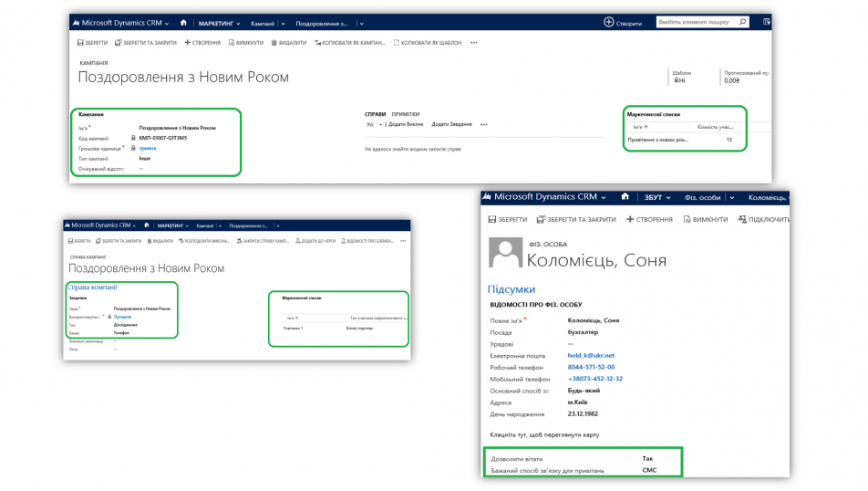Click ДОДАТИ ДО ЧЕРГИ command
Viewport: 868px width, 491px height.
point(315,241)
